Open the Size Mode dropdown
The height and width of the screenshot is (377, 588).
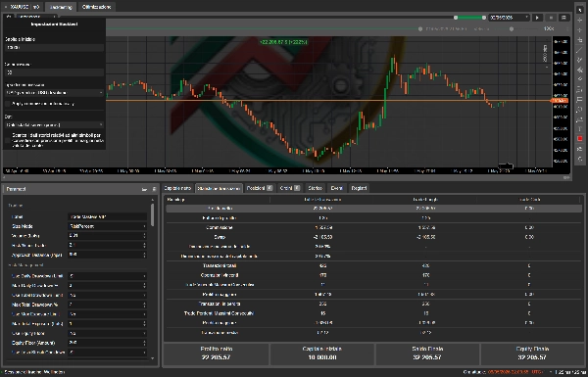click(x=107, y=226)
